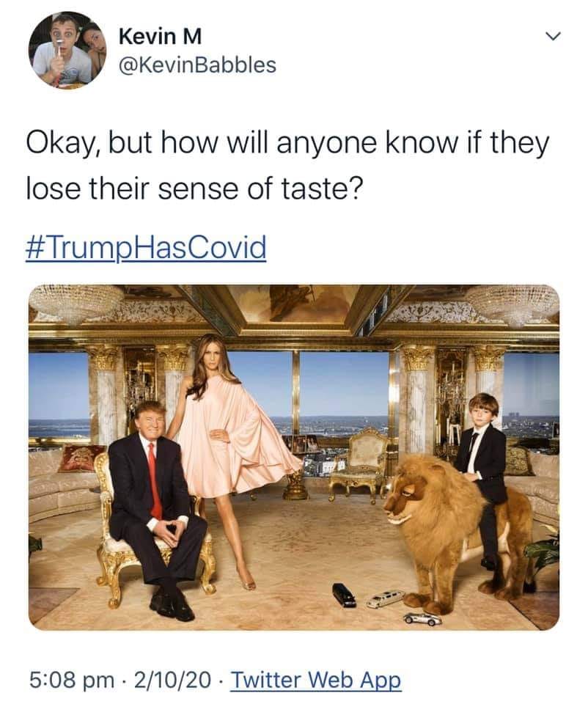Click the ceiling painting in the photo

(x=293, y=302)
